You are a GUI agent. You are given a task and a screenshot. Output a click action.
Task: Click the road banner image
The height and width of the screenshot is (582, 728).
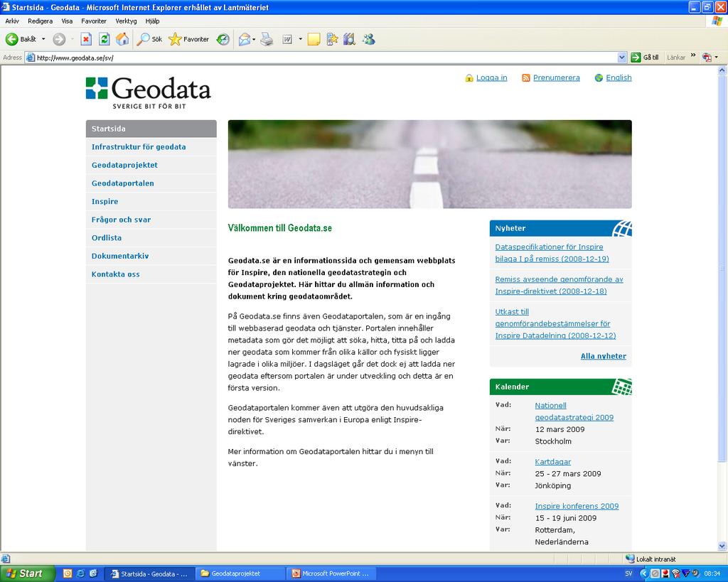pyautogui.click(x=429, y=164)
